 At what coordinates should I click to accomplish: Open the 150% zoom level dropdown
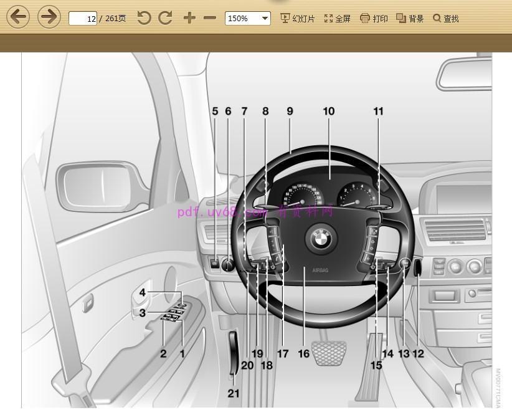[247, 18]
